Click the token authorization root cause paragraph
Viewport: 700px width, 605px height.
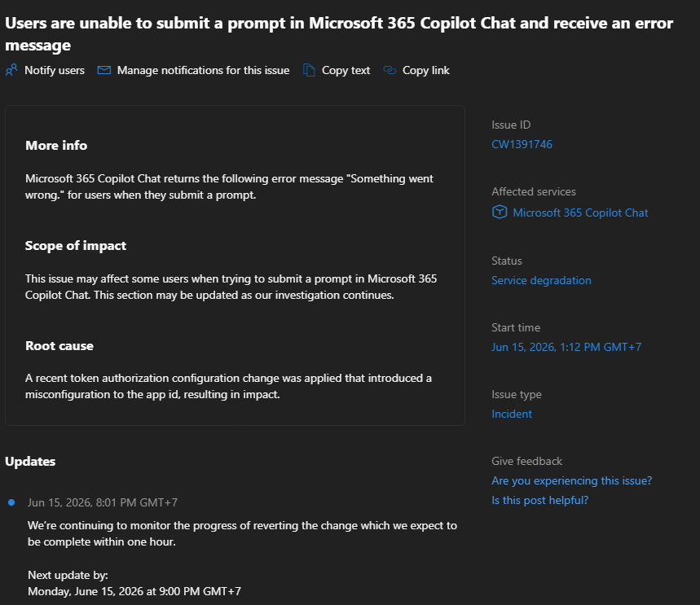click(228, 386)
